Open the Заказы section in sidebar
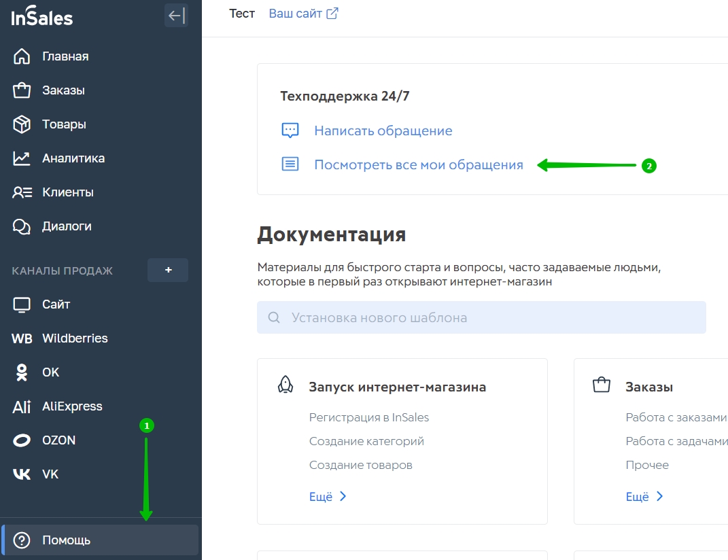 (64, 90)
